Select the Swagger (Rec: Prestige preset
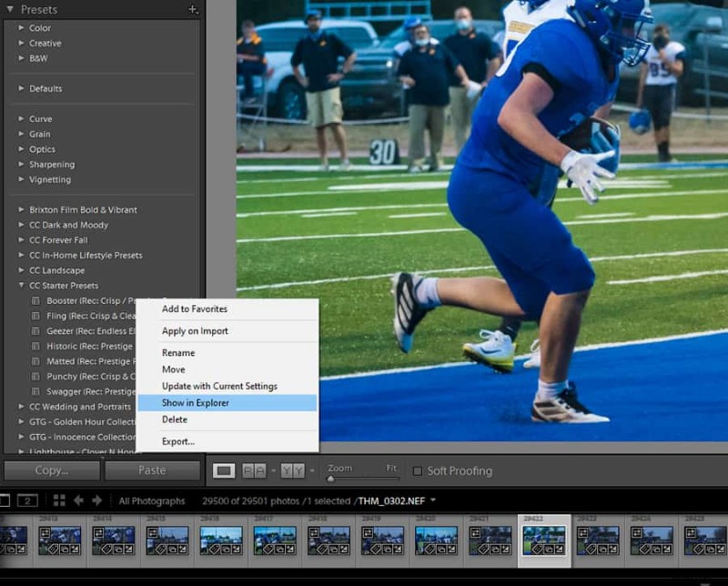The height and width of the screenshot is (586, 728). pos(91,392)
